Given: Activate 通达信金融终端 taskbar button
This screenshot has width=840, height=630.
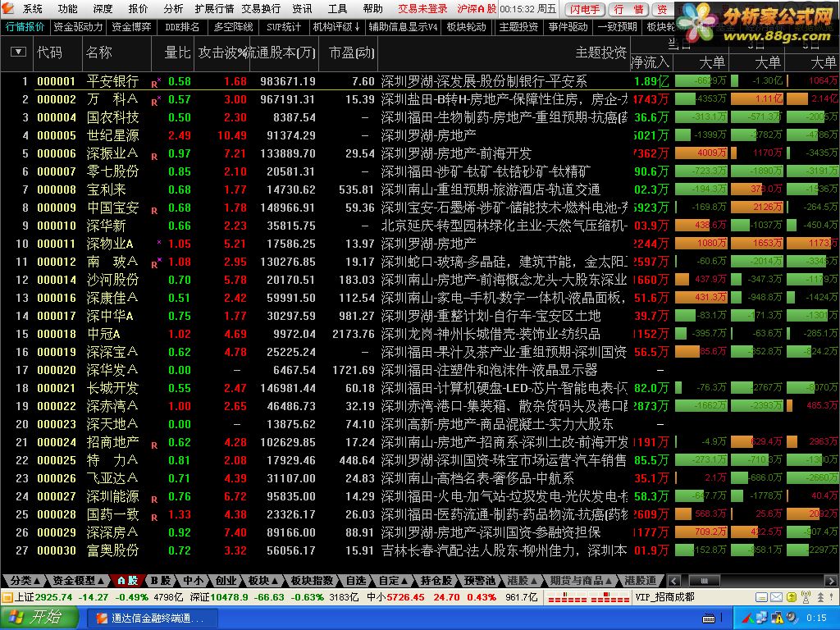Looking at the screenshot, I should (x=151, y=619).
